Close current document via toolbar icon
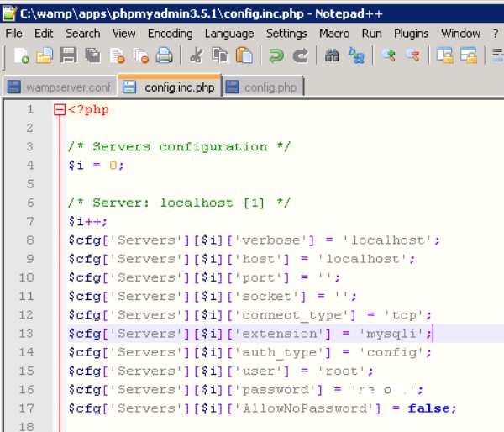 coord(117,55)
